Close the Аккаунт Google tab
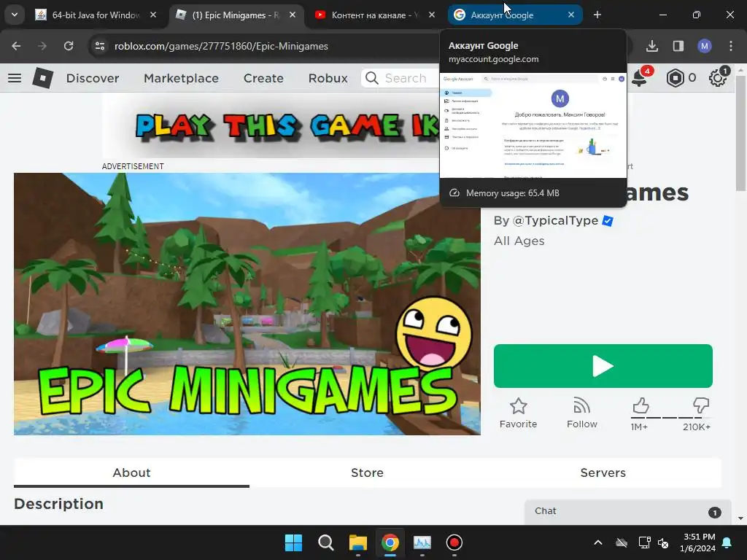Screen dimensions: 747x560 [571, 15]
